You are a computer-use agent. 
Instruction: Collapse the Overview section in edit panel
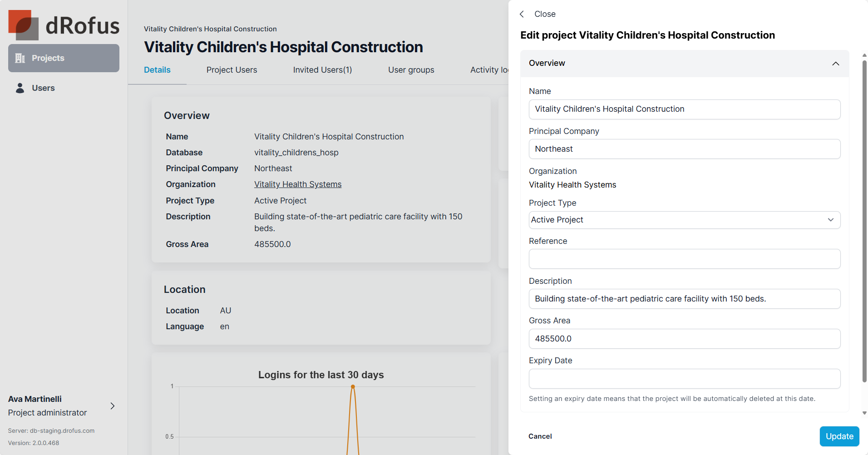tap(835, 64)
